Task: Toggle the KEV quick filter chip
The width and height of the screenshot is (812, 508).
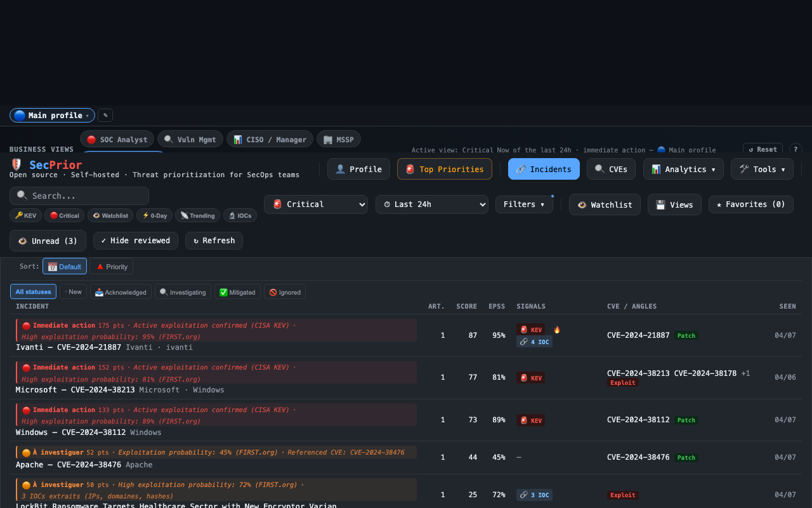Action: (x=25, y=215)
